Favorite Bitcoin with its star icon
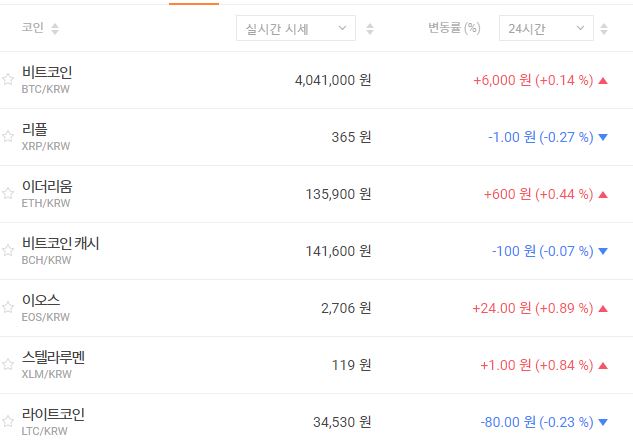633x445 pixels. pyautogui.click(x=8, y=80)
